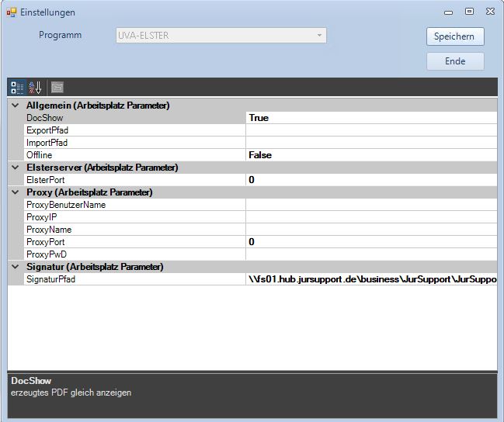
Task: Select the SignaturPfad path value
Action: (x=370, y=279)
